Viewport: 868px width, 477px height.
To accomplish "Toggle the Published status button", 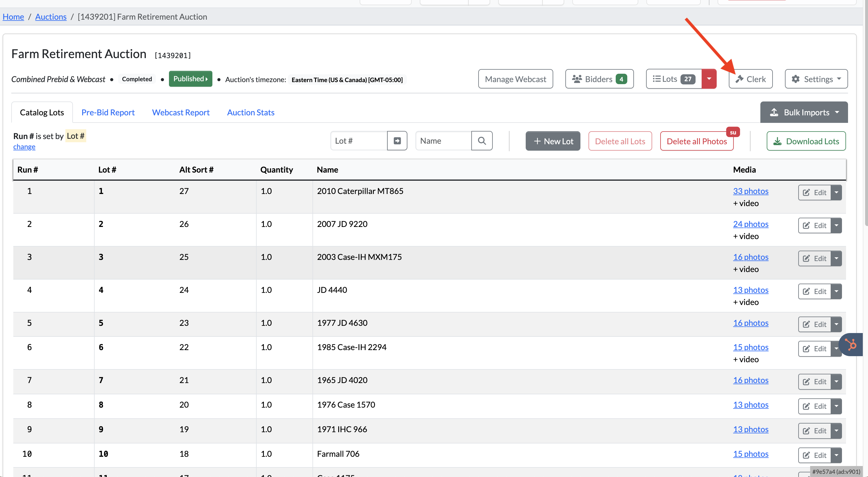I will point(190,79).
